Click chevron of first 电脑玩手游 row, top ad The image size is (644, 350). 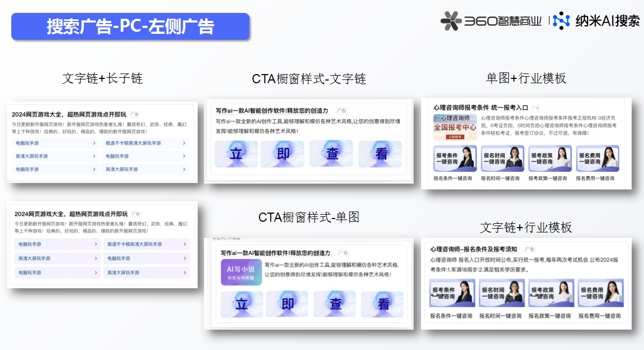pyautogui.click(x=95, y=143)
